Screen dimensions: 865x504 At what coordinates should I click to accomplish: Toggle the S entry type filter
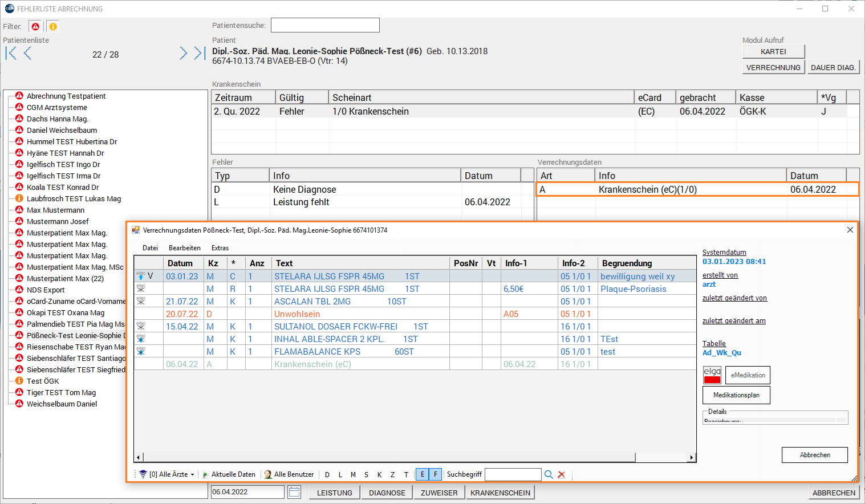(366, 474)
